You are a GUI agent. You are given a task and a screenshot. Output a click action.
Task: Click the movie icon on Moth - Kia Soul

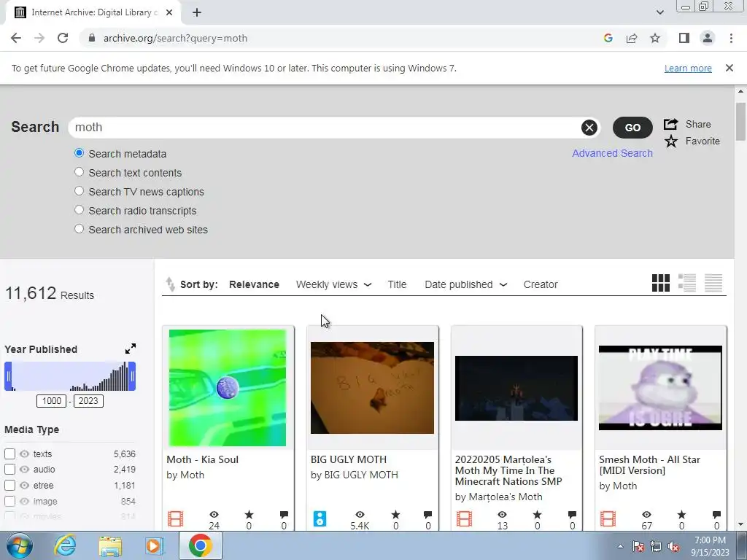point(175,518)
